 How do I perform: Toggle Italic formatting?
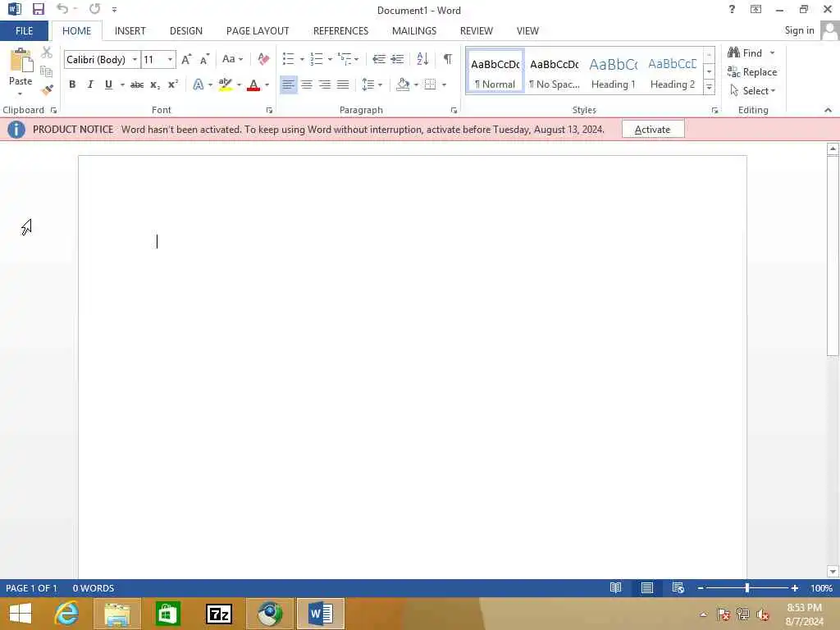point(90,84)
